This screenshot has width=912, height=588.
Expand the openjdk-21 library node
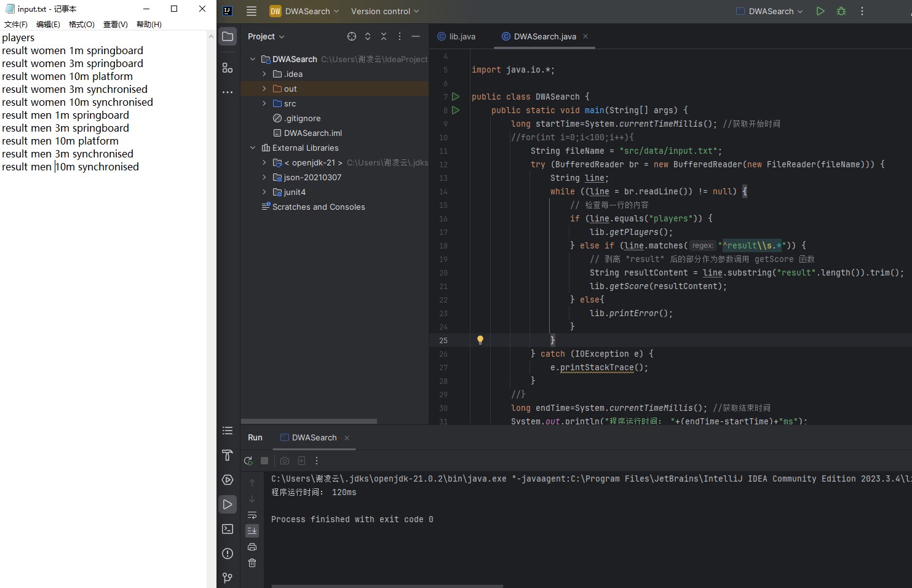pos(264,162)
